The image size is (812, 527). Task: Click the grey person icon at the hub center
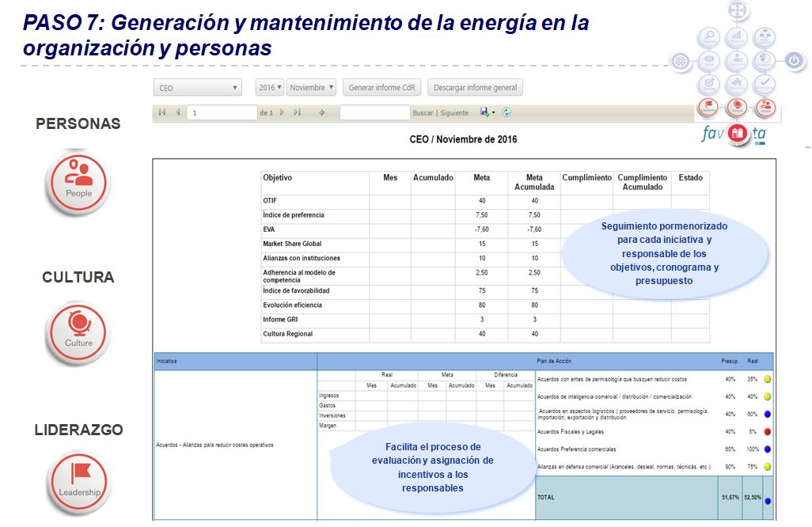point(736,60)
